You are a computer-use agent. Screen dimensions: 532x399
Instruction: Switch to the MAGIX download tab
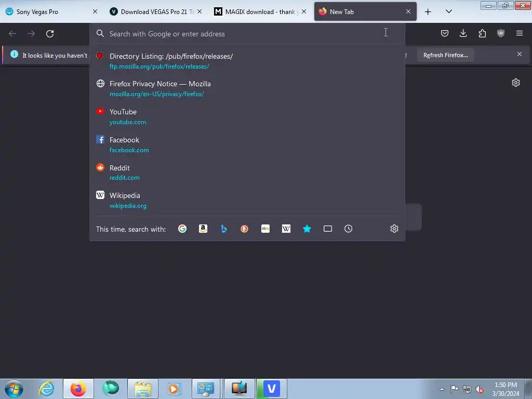pos(260,11)
